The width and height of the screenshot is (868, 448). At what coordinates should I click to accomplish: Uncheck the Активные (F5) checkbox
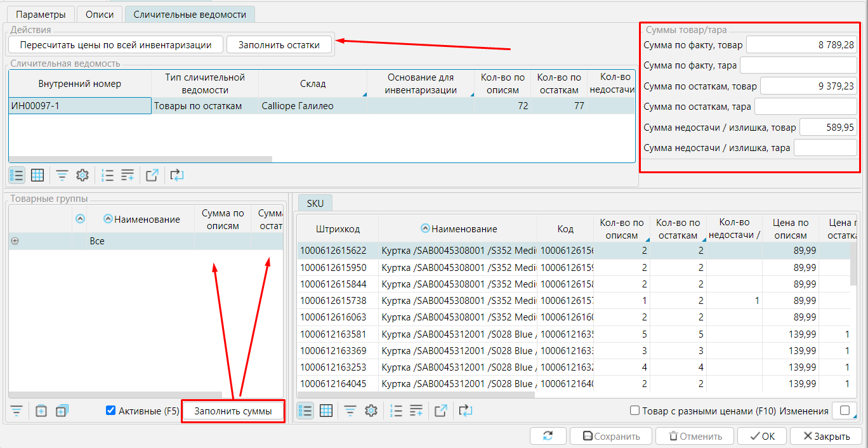pyautogui.click(x=111, y=411)
